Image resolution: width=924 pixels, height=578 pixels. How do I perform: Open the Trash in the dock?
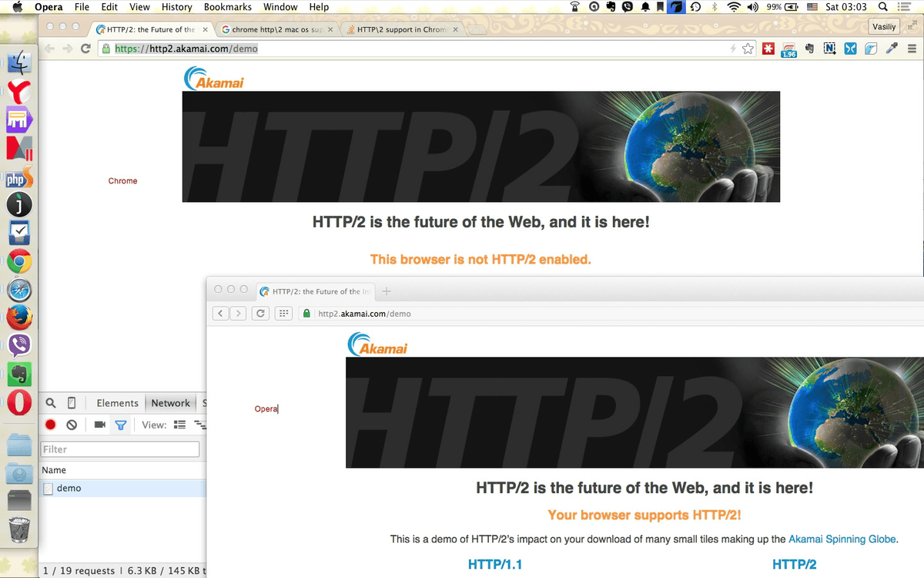click(19, 529)
